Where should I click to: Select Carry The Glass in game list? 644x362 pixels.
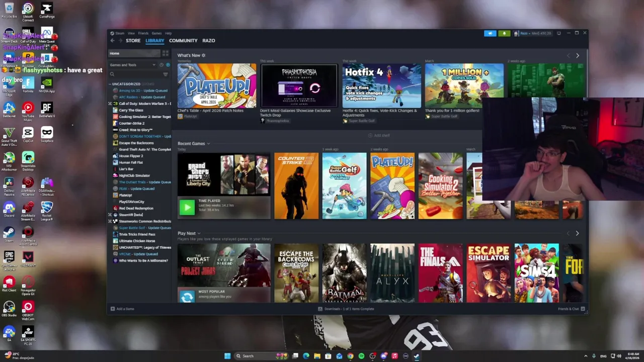(131, 110)
